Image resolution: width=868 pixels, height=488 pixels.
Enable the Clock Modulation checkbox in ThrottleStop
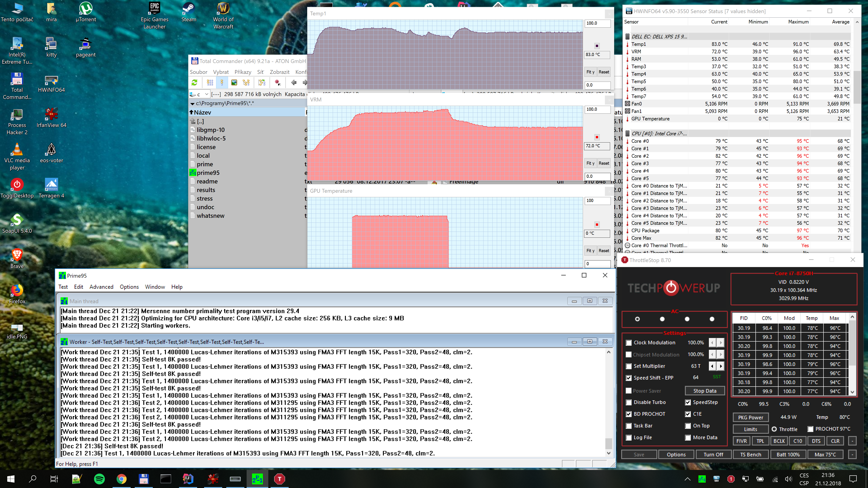coord(628,343)
